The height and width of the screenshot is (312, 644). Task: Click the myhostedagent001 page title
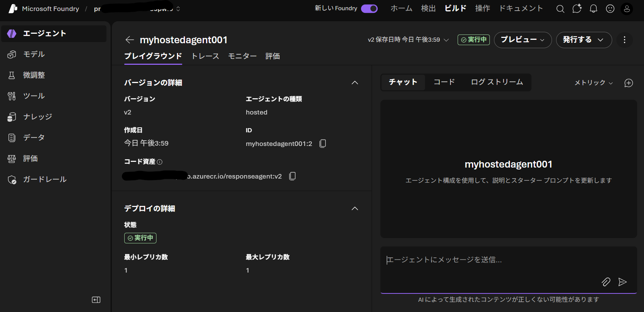184,40
